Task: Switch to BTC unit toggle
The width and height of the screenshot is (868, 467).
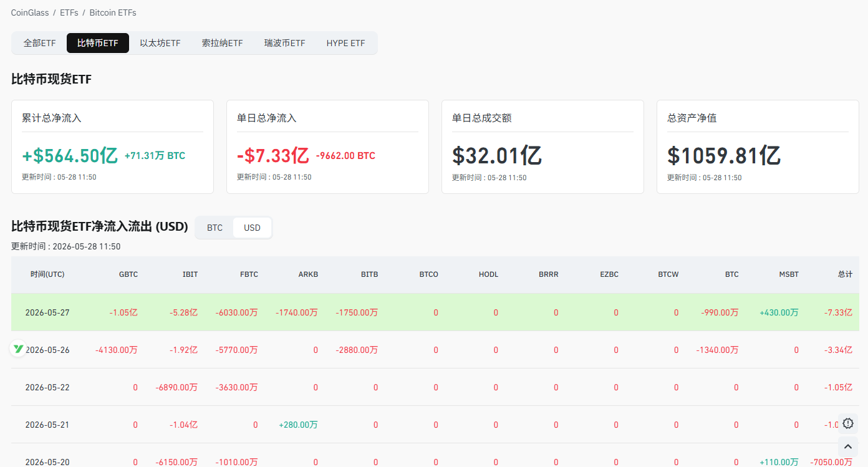Action: pyautogui.click(x=215, y=228)
